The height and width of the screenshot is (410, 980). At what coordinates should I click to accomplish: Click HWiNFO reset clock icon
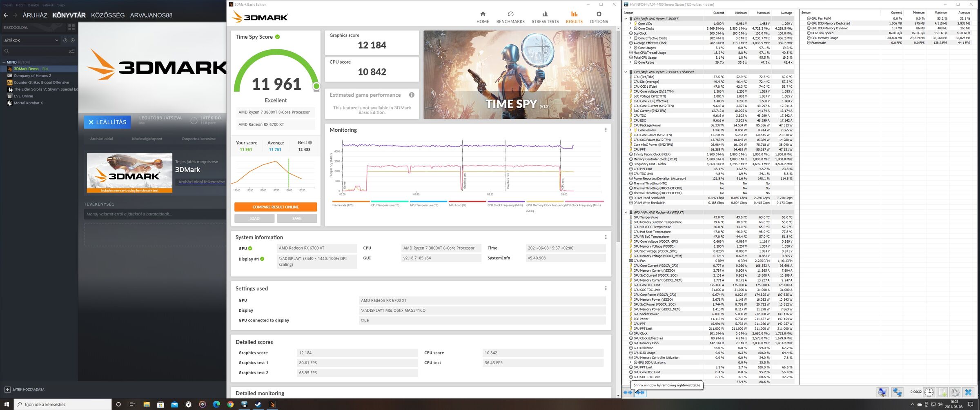[929, 392]
